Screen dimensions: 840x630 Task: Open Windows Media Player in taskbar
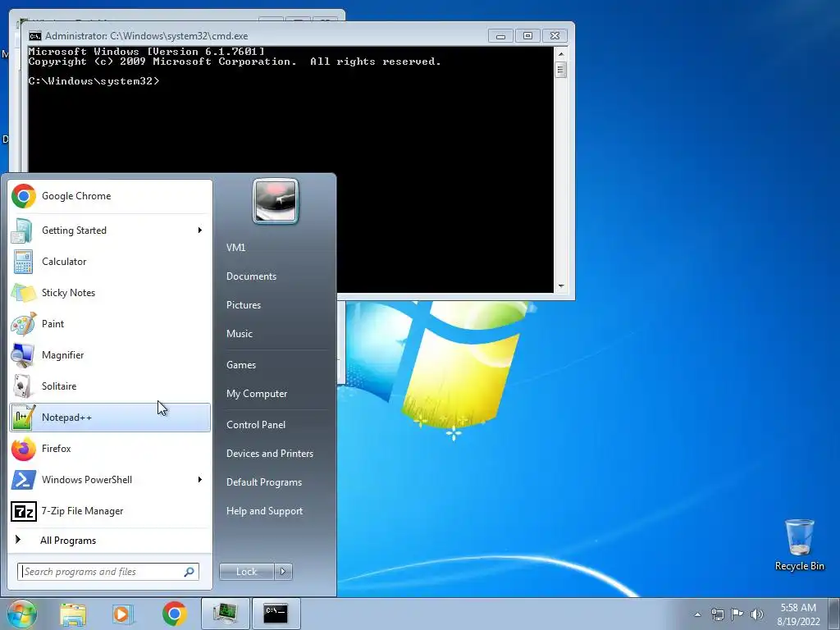[123, 614]
